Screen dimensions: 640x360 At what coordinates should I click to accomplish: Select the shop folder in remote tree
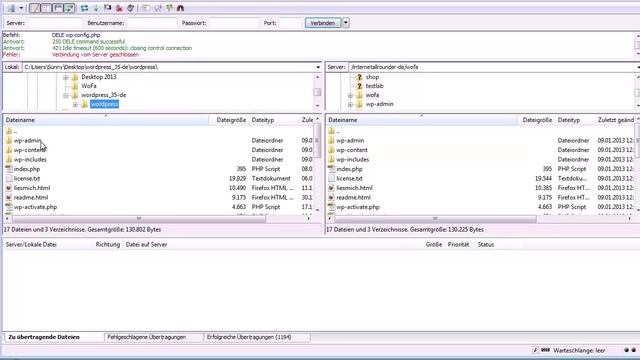[372, 77]
